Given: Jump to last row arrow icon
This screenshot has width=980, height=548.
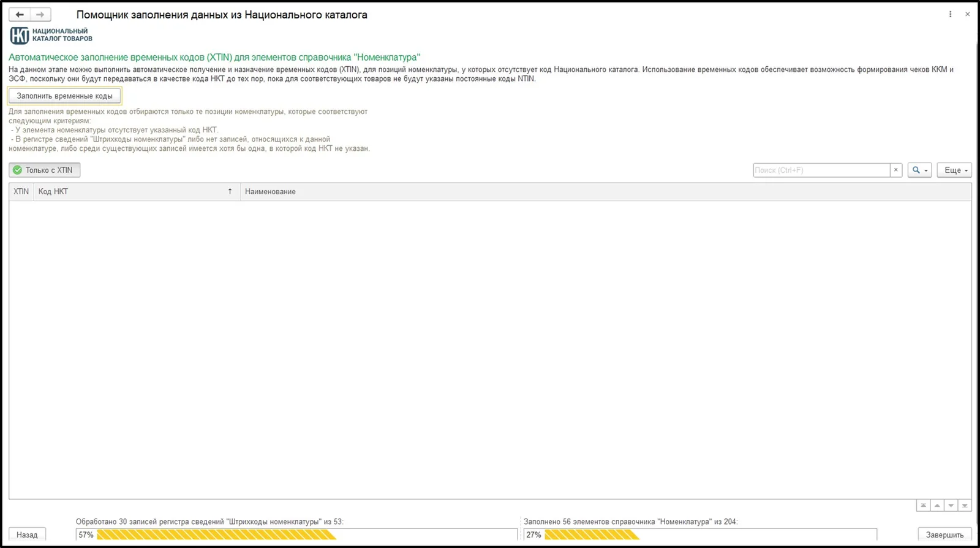Looking at the screenshot, I should tap(965, 506).
